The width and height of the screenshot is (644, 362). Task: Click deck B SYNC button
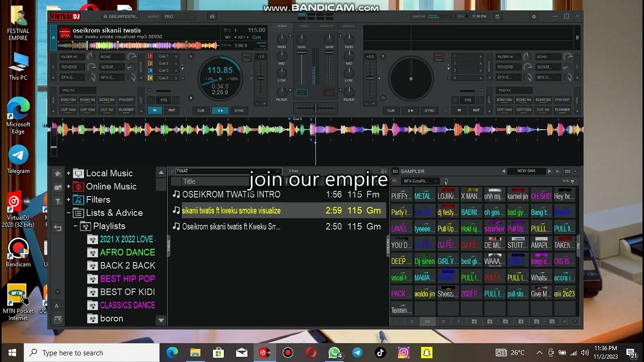tap(429, 110)
